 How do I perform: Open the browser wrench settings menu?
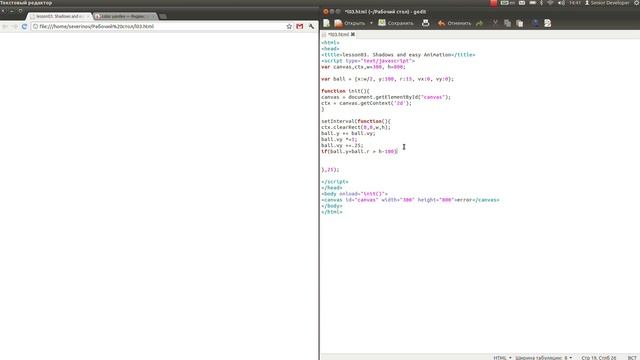pyautogui.click(x=311, y=27)
